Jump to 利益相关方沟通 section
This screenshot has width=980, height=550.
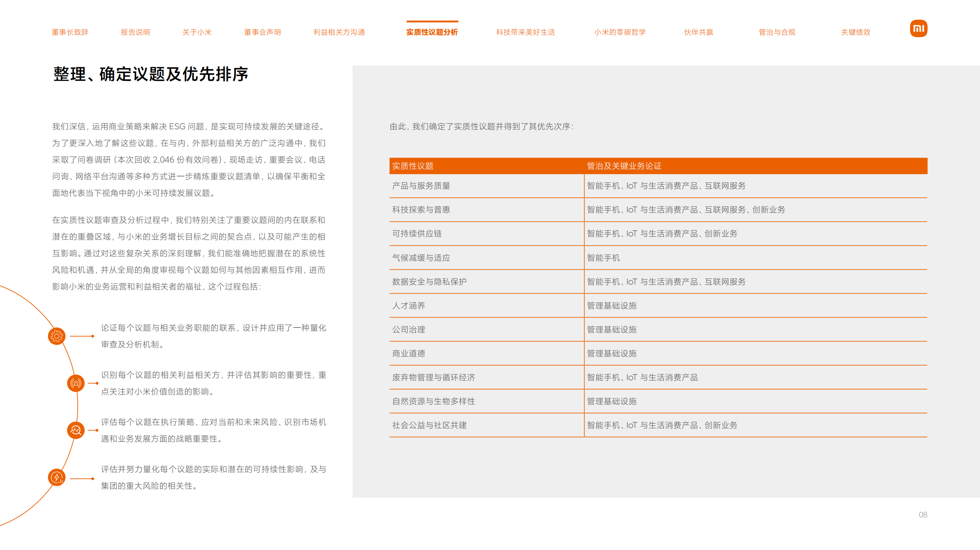pyautogui.click(x=339, y=32)
